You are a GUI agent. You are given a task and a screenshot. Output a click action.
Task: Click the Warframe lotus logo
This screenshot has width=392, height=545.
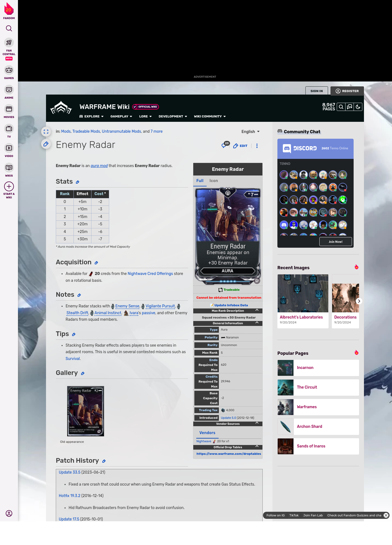click(61, 108)
